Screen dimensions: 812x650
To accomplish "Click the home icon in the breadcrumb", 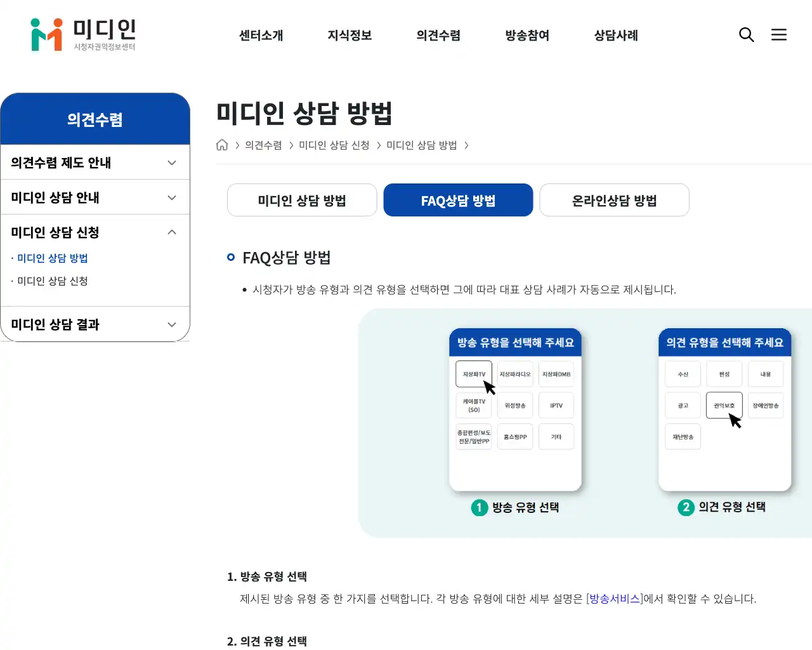I will [x=222, y=145].
